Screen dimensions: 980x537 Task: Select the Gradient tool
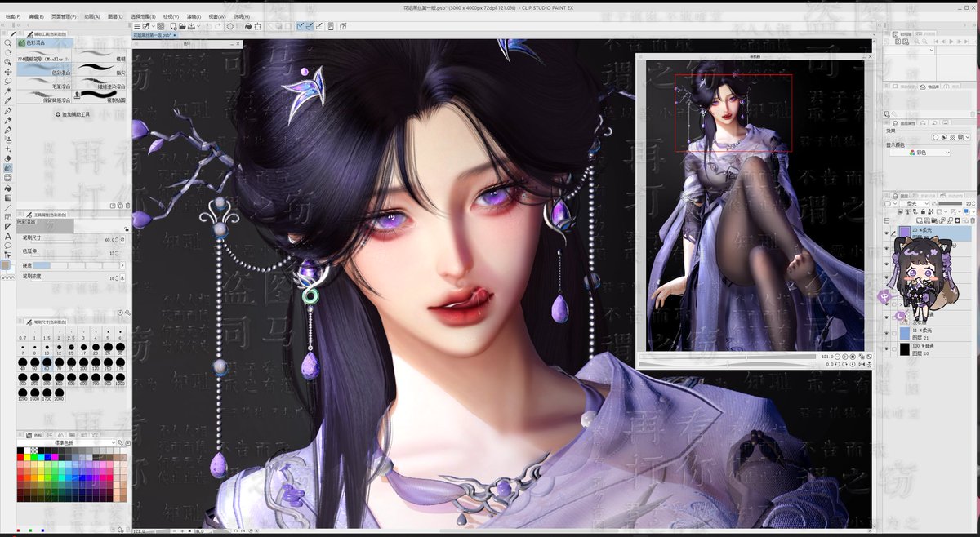tap(7, 198)
